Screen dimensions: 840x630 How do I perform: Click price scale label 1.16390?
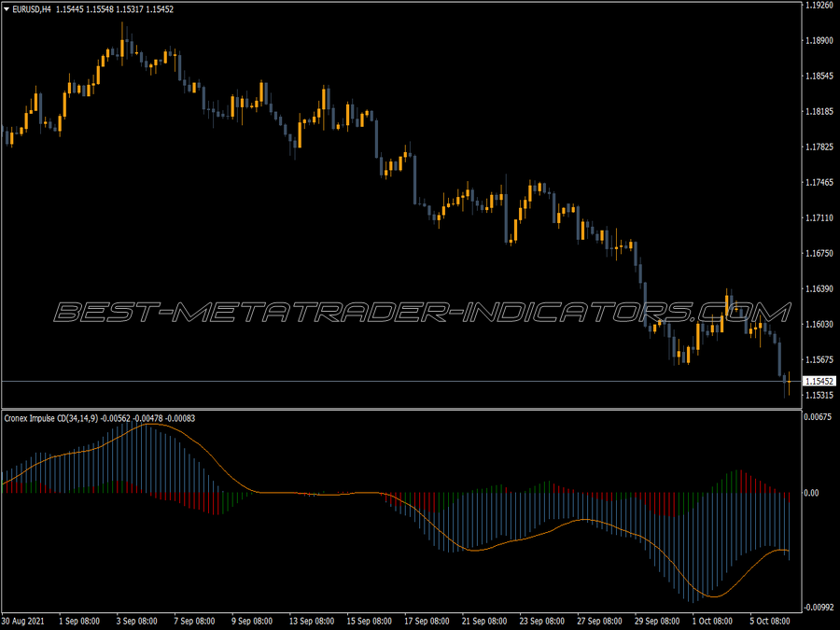[x=819, y=288]
